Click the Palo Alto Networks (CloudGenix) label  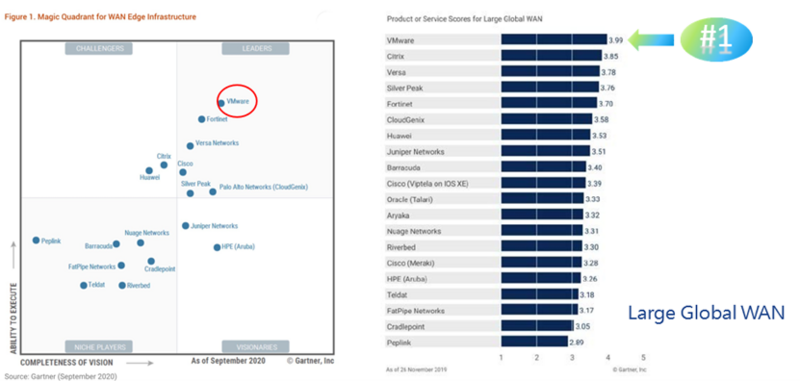click(263, 187)
